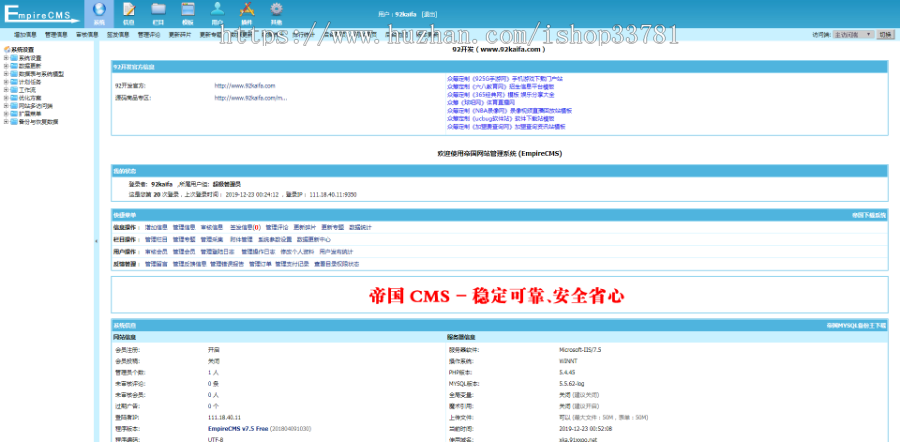Select 管理信息 in the top submenu bar
The width and height of the screenshot is (900, 442).
[56, 34]
